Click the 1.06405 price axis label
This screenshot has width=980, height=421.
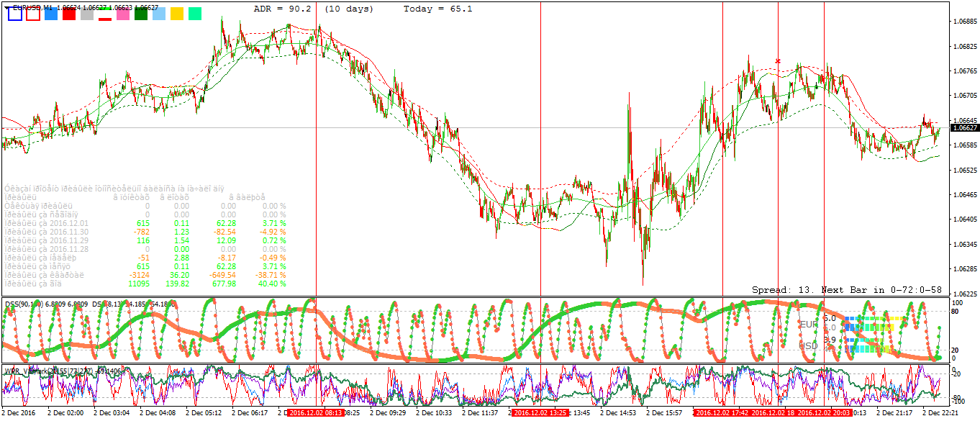[965, 219]
